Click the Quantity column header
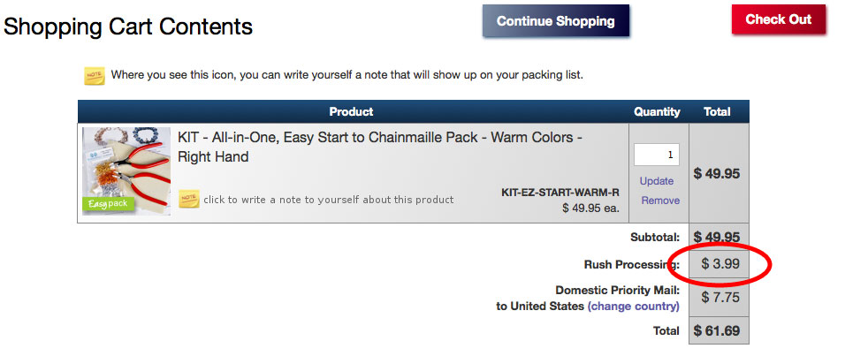This screenshot has width=868, height=356. click(x=657, y=112)
